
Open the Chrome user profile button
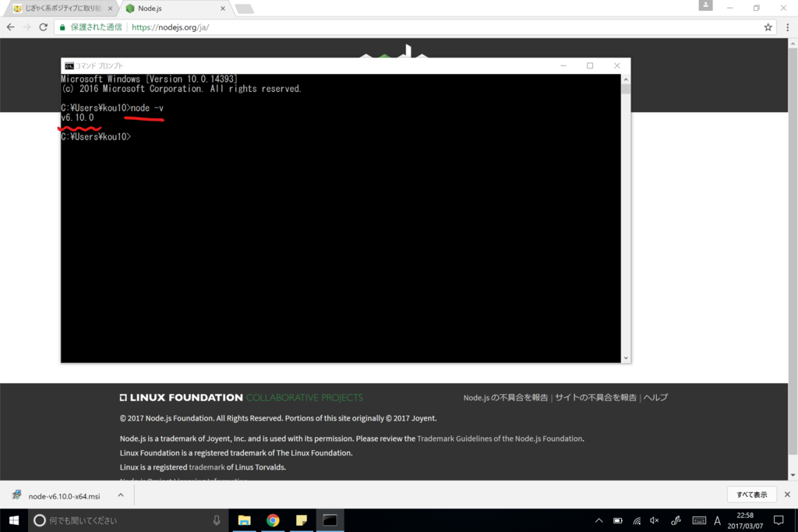tap(705, 5)
